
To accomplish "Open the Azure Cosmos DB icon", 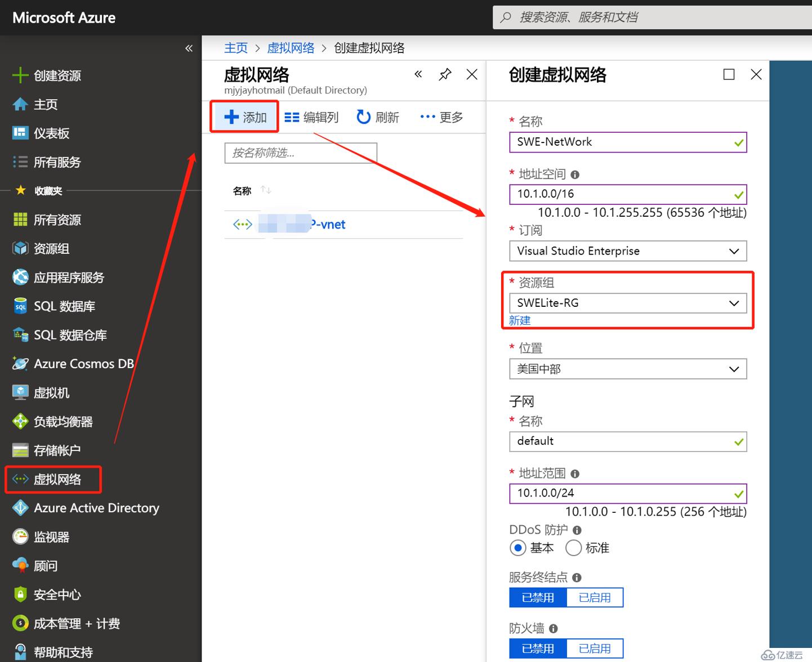I will pos(20,364).
